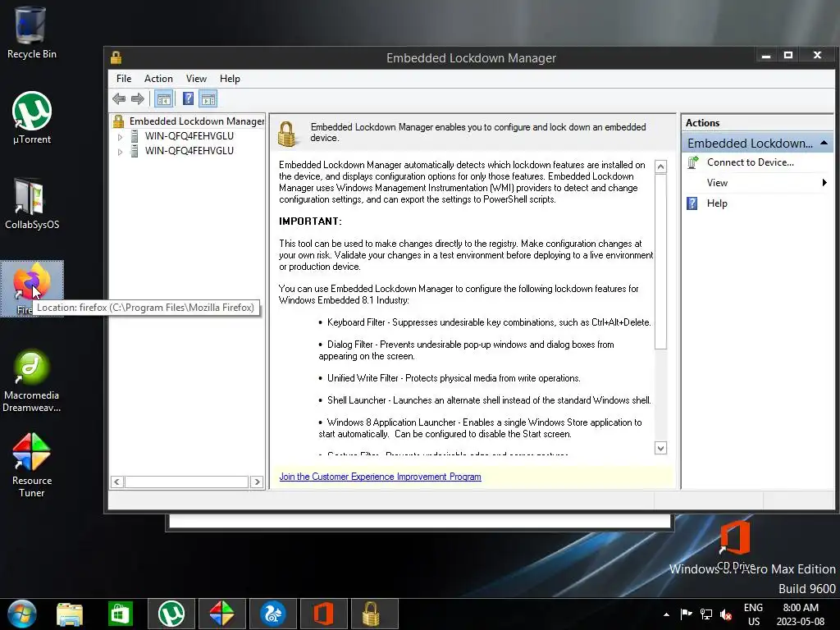The height and width of the screenshot is (630, 840).
Task: Select the first WIN-QFQ4FEHVGLU server icon
Action: [135, 136]
